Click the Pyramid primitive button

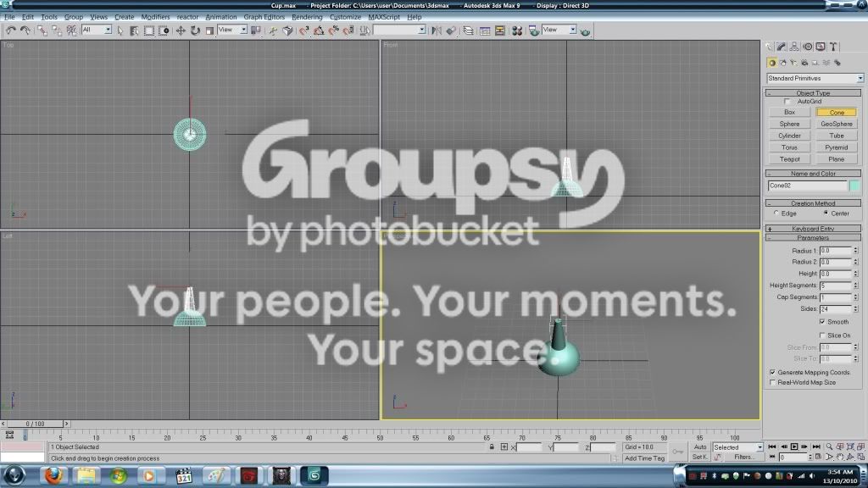point(836,147)
